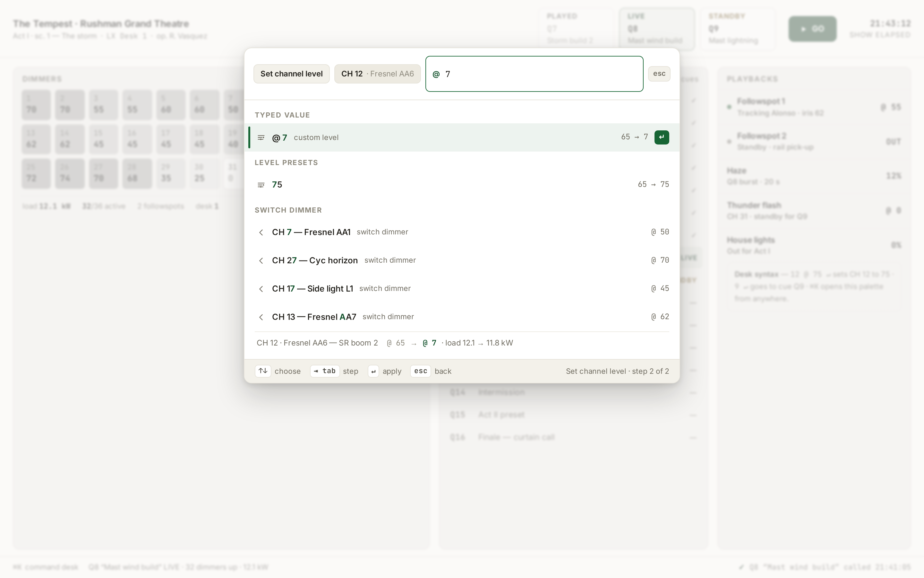Click the chevron beside CH 17 Side light L1
Image resolution: width=924 pixels, height=578 pixels.
(261, 289)
